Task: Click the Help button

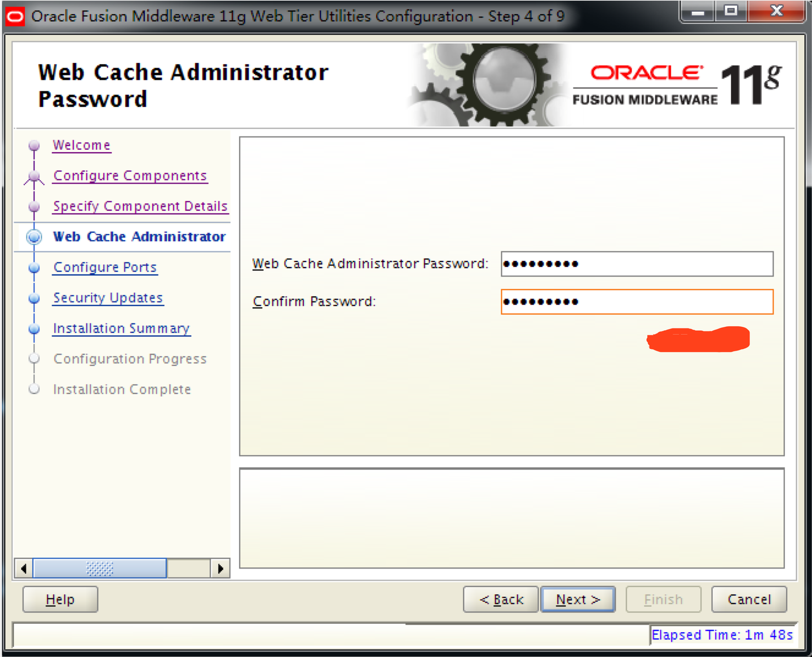Action: (x=60, y=600)
